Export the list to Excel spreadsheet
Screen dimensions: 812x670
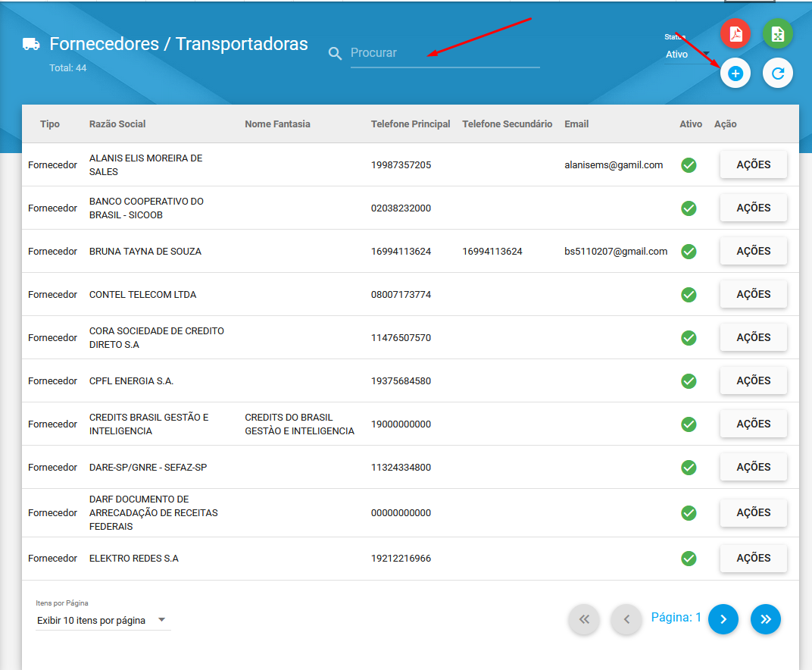(x=777, y=33)
